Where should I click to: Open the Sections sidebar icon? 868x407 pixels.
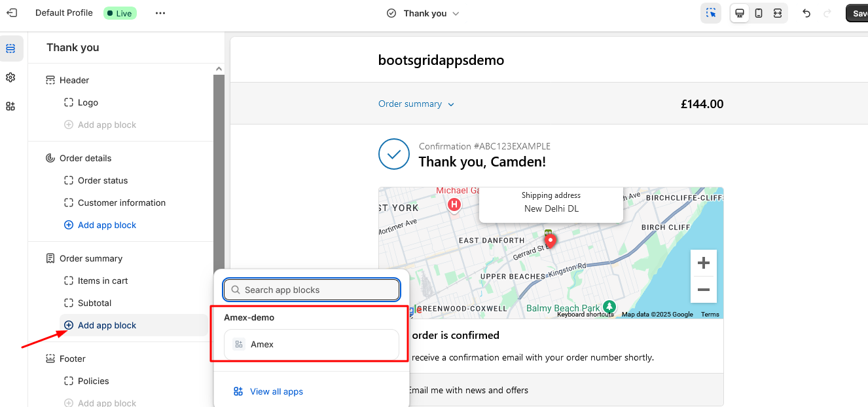coord(10,48)
